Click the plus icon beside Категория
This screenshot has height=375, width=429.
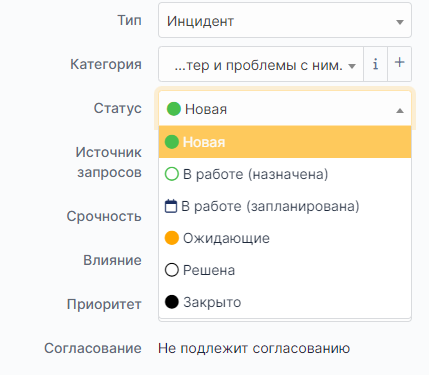pos(399,63)
